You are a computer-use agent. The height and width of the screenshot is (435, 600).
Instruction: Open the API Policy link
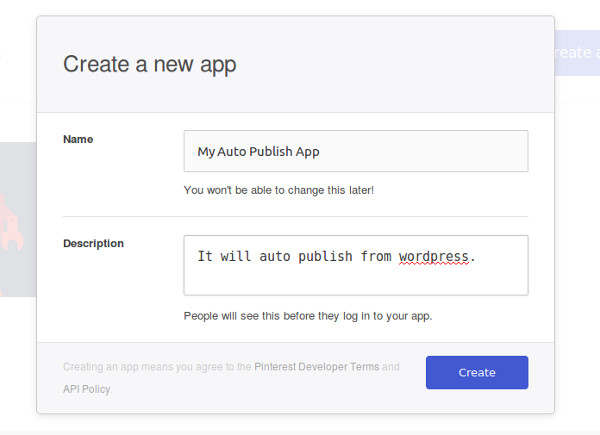coord(87,389)
